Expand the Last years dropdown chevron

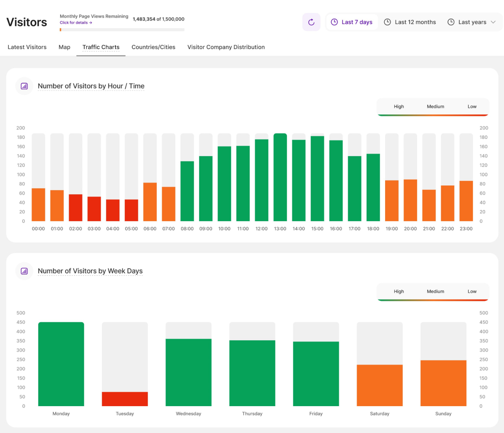493,22
